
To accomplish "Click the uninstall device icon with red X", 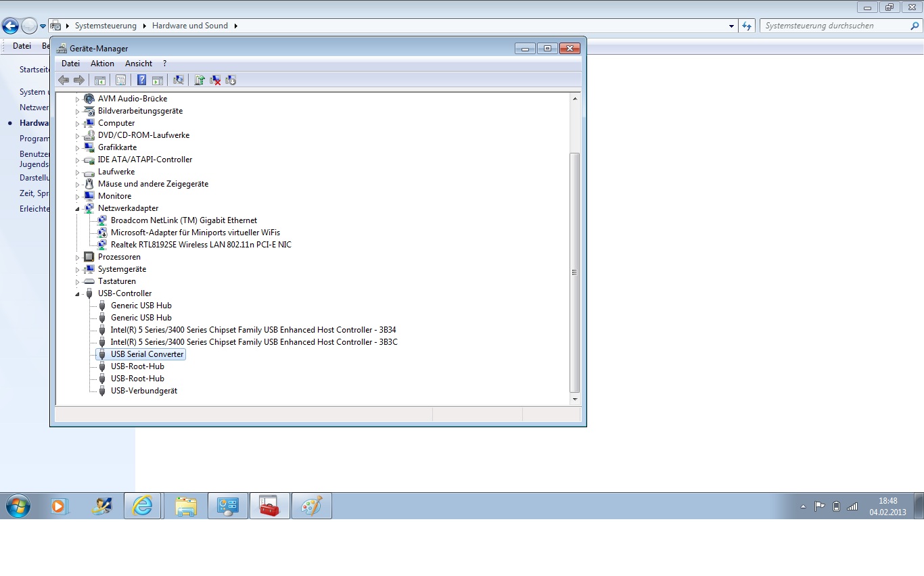I will (x=215, y=80).
